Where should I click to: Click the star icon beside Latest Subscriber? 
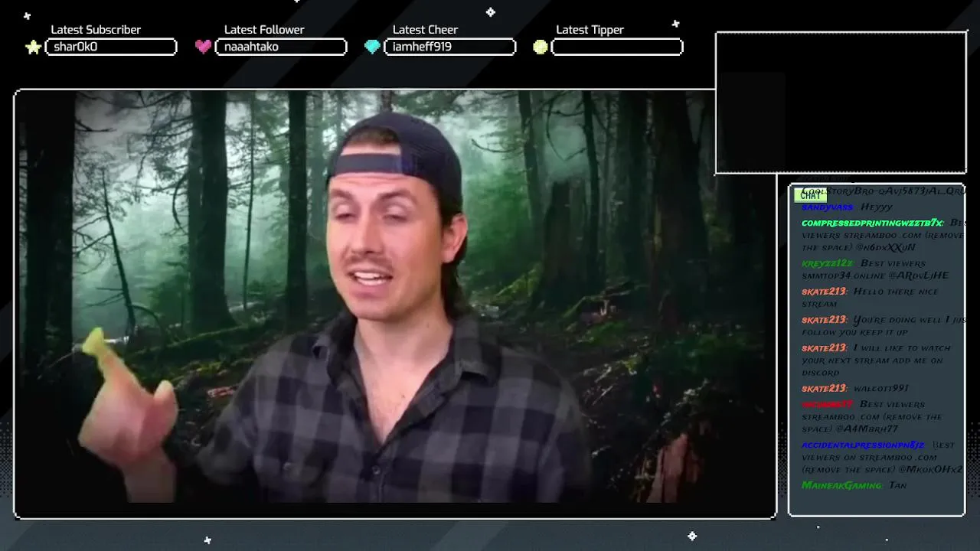[x=33, y=47]
